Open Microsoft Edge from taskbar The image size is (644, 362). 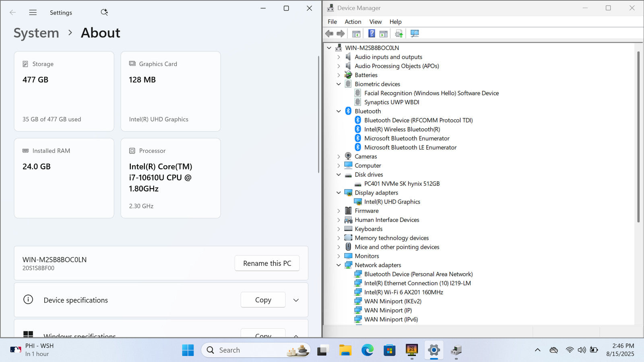point(367,350)
